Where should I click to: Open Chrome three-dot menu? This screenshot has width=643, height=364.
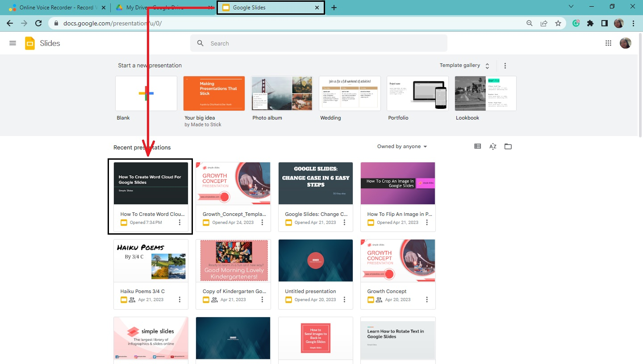[x=633, y=23]
